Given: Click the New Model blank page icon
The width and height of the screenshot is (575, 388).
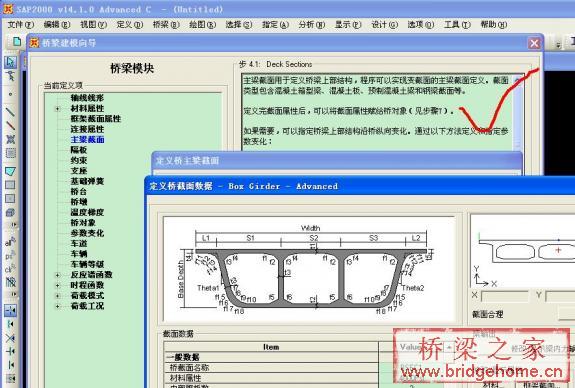Looking at the screenshot, I should pyautogui.click(x=17, y=42).
